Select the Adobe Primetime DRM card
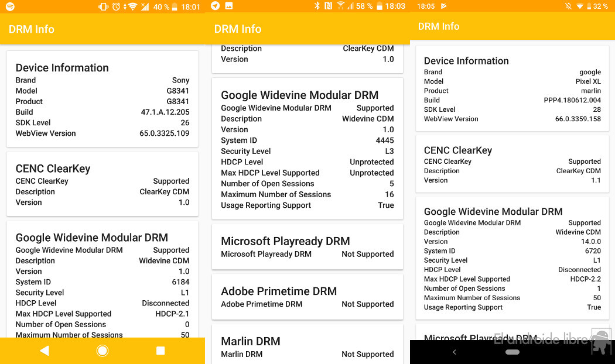This screenshot has width=615, height=364. 307,297
